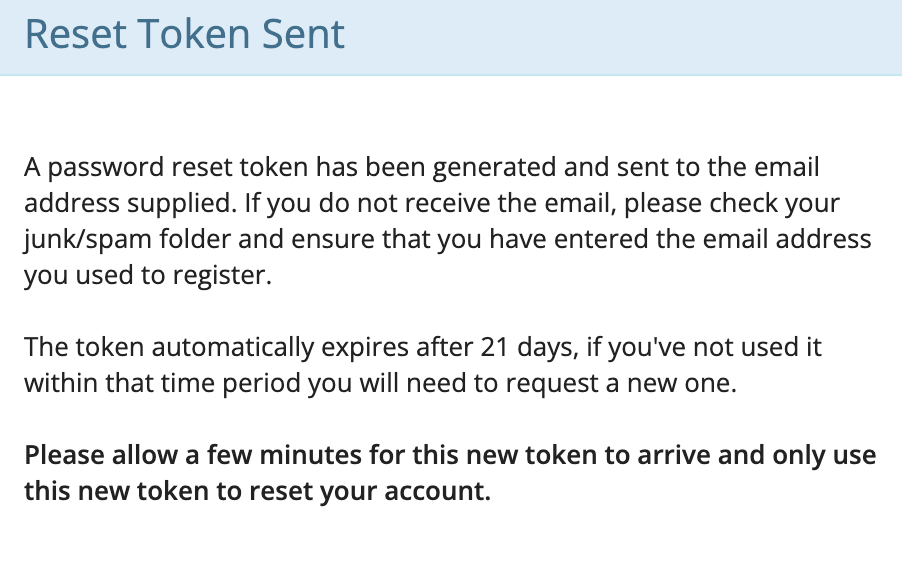Viewport: 902px width, 564px height.
Task: Click the word "Sent" in the heading
Action: click(303, 33)
